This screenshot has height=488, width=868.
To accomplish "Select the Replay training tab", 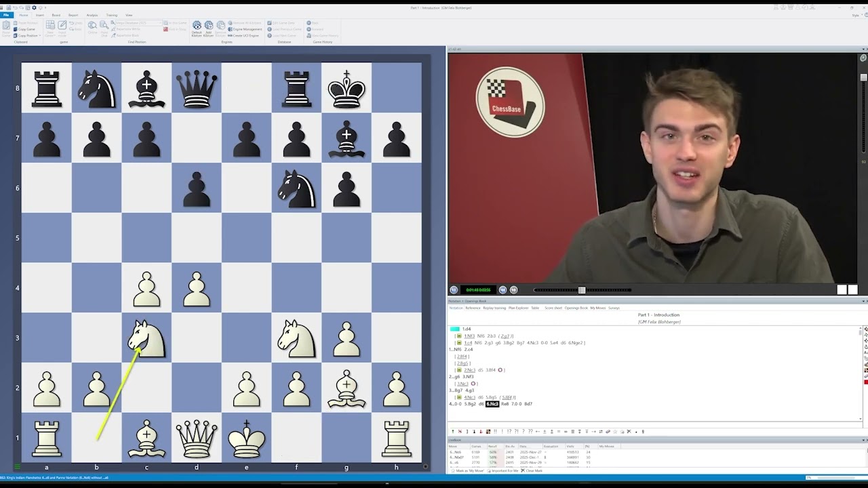I will [494, 308].
